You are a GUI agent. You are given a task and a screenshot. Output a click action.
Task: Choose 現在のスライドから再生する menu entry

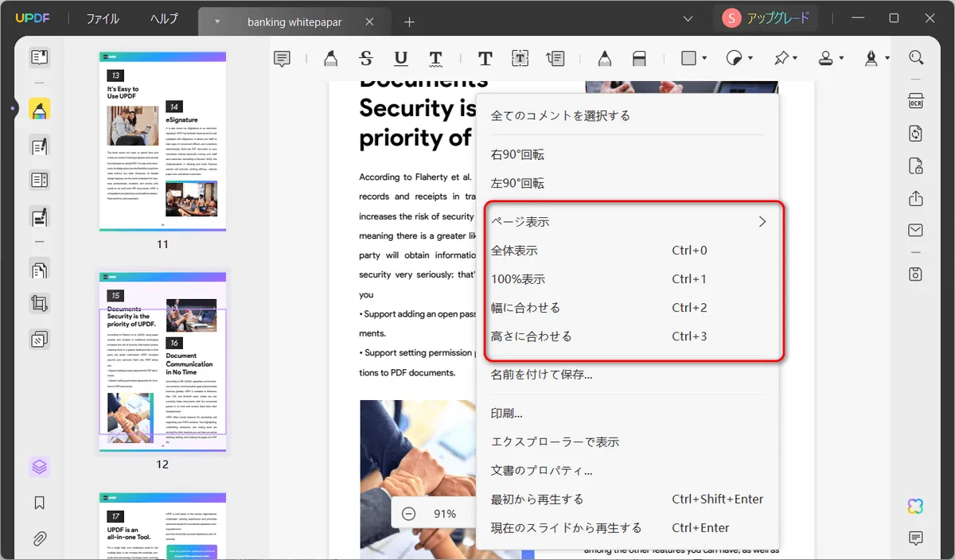pos(628,528)
